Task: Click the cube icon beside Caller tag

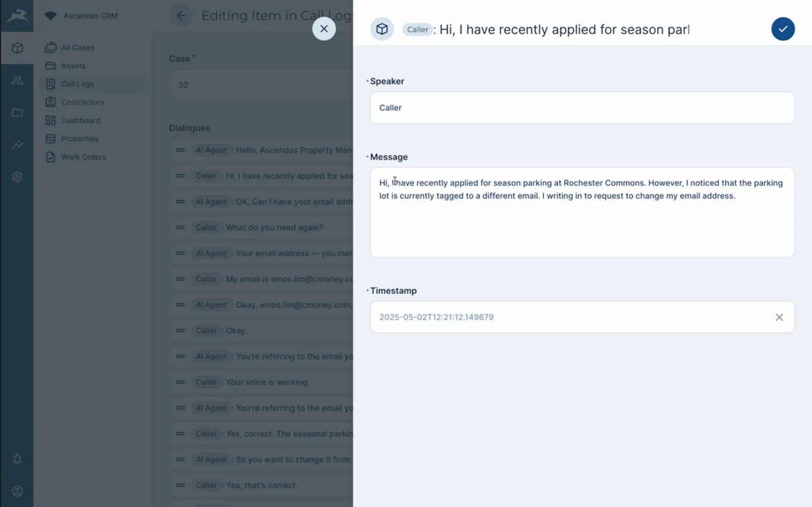Action: 382,29
